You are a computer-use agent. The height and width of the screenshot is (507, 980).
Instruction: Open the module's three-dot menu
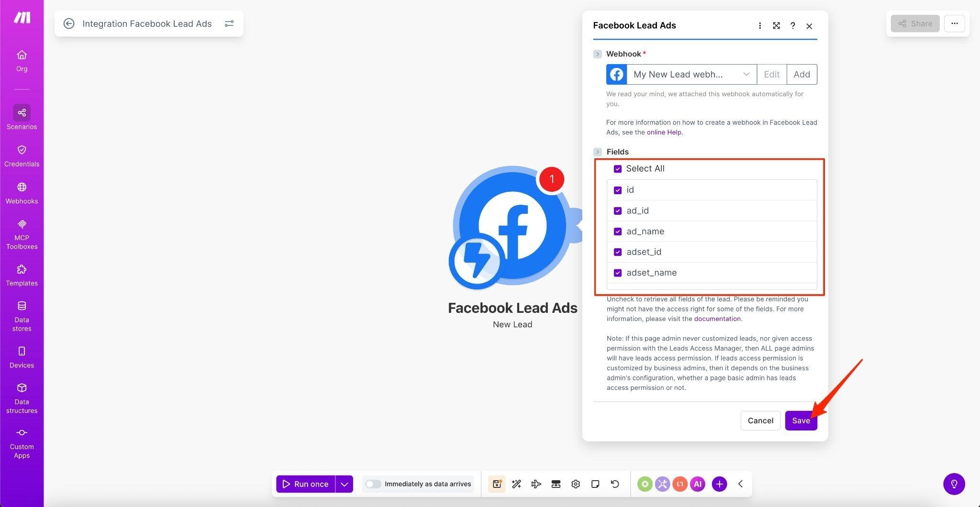pos(760,26)
